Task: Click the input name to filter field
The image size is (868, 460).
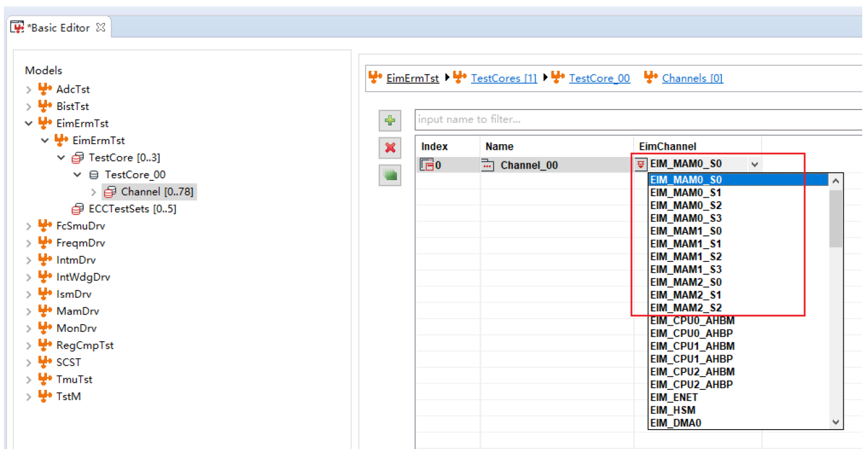Action: coord(637,120)
